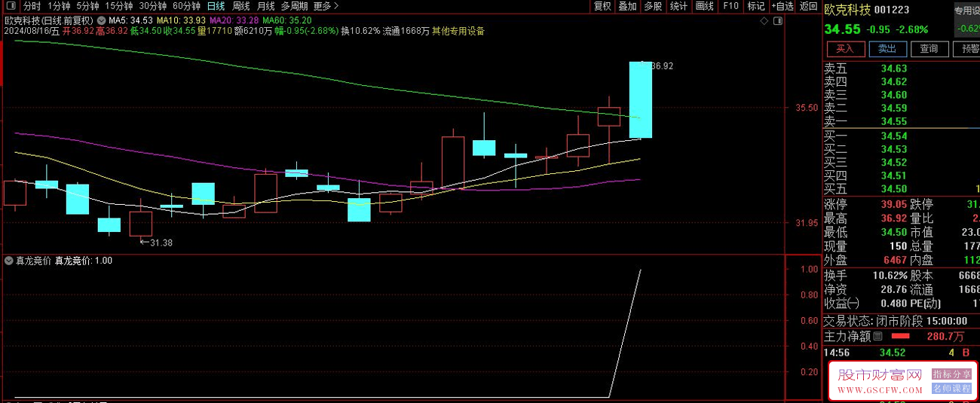Click the 多股 toolbar button
Image resolution: width=980 pixels, height=403 pixels.
[653, 6]
